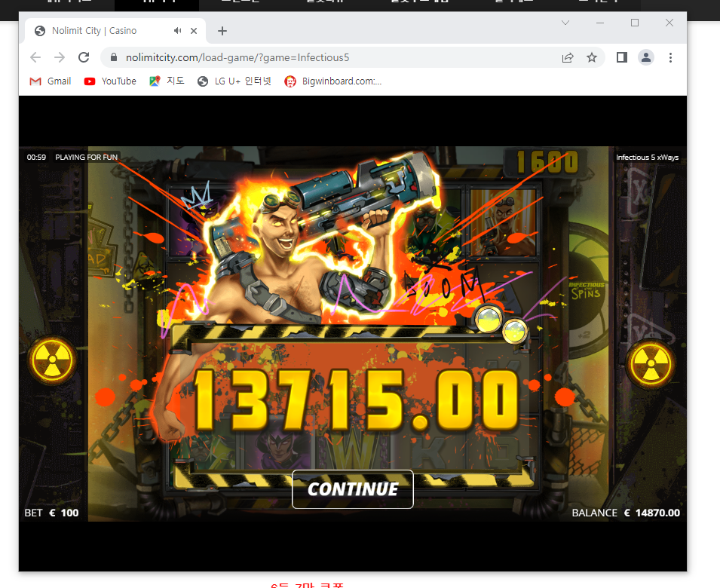Bookmark this page with star

pyautogui.click(x=592, y=57)
